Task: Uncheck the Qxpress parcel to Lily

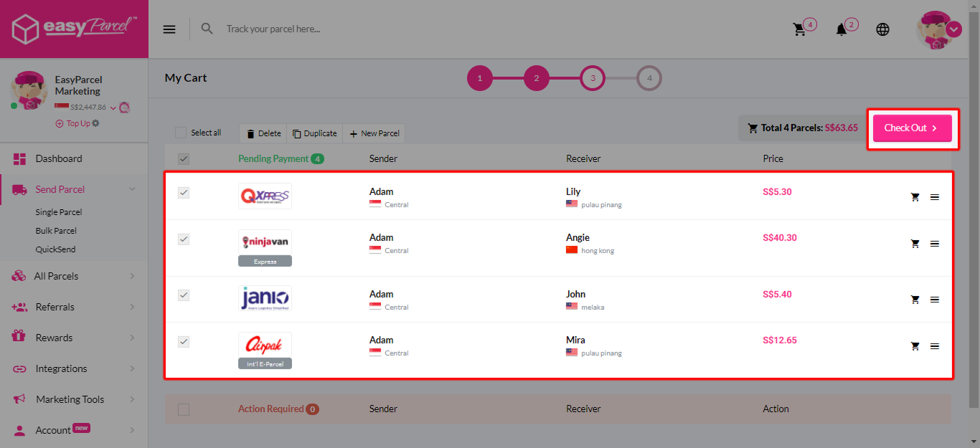Action: 184,193
